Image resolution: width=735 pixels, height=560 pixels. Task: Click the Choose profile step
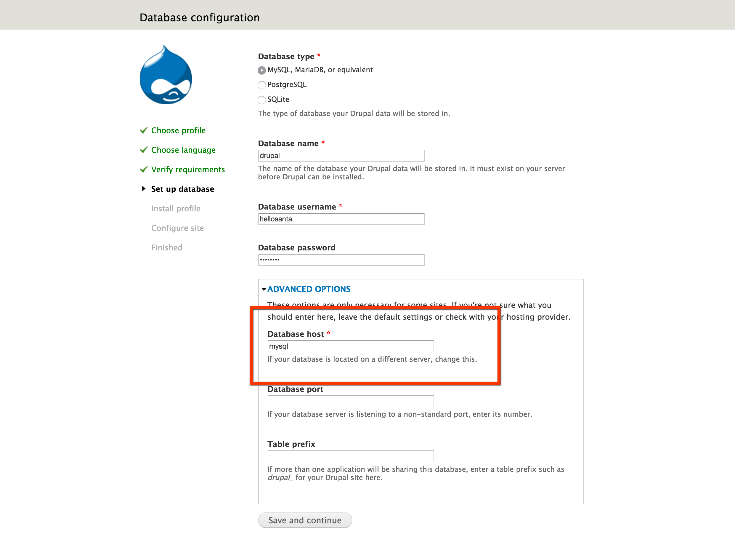[x=178, y=130]
